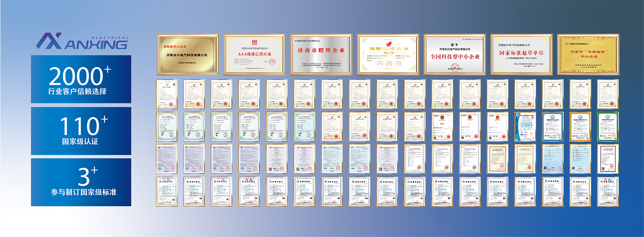View the 国家标准起草单位 plaque
644x237 pixels.
pyautogui.click(x=521, y=55)
